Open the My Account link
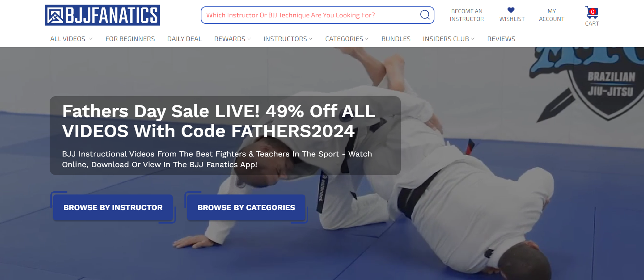 551,15
